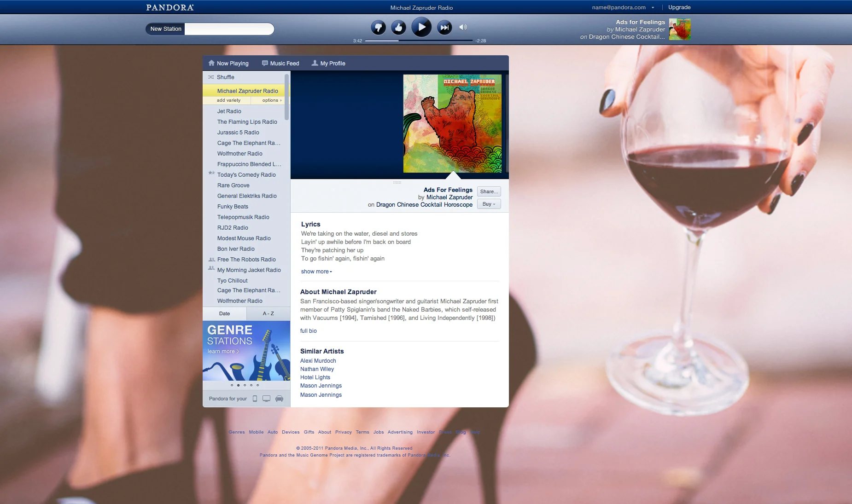Open the Jobs footer link
This screenshot has width=852, height=504.
coord(379,432)
